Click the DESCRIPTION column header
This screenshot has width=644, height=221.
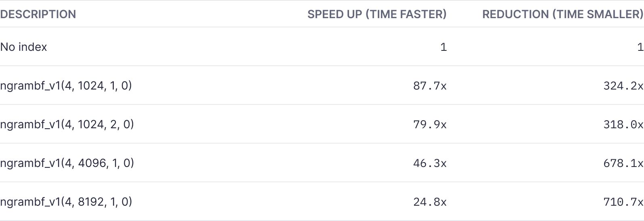tap(38, 14)
